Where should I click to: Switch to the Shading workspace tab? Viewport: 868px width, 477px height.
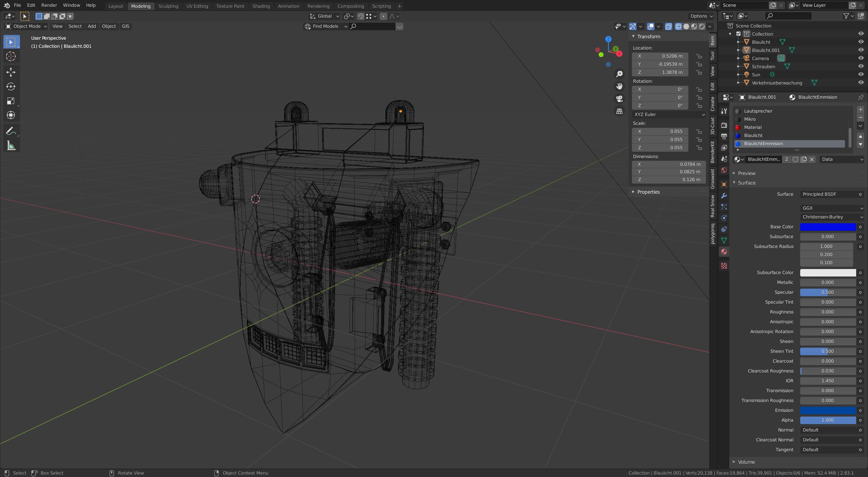tap(261, 6)
